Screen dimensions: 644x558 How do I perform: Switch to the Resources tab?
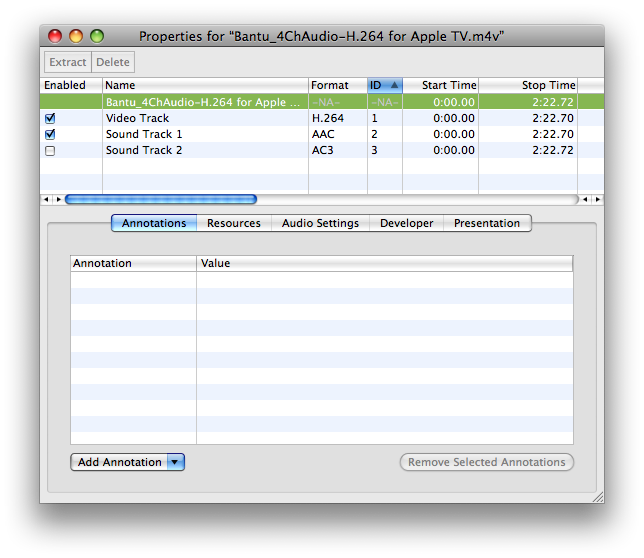pyautogui.click(x=234, y=223)
